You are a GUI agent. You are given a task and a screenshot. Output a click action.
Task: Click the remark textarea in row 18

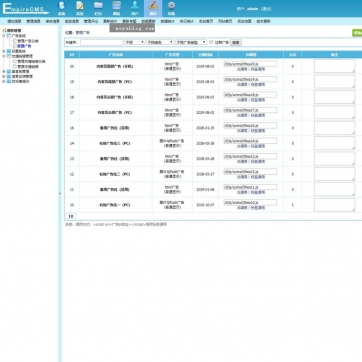click(x=335, y=97)
